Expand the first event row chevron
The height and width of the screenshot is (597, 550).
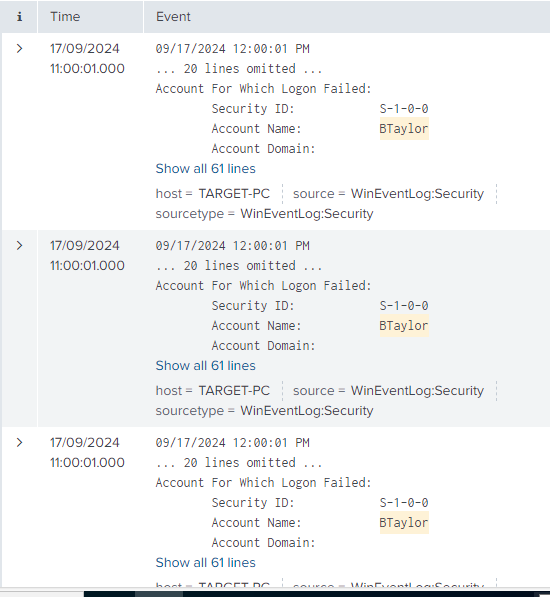19,48
